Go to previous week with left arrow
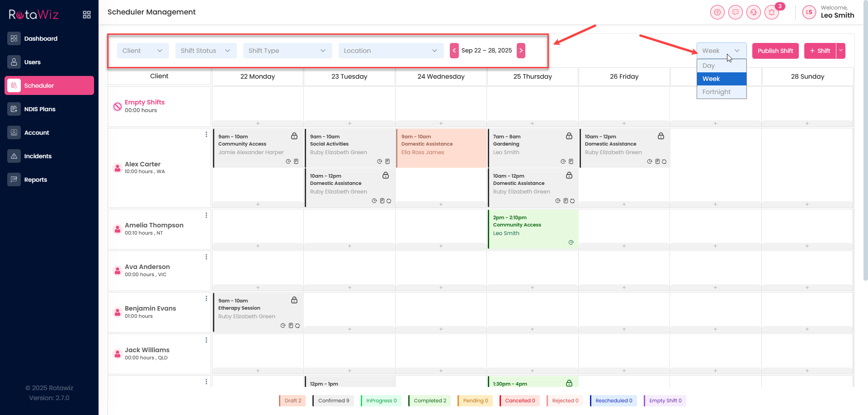 point(454,51)
